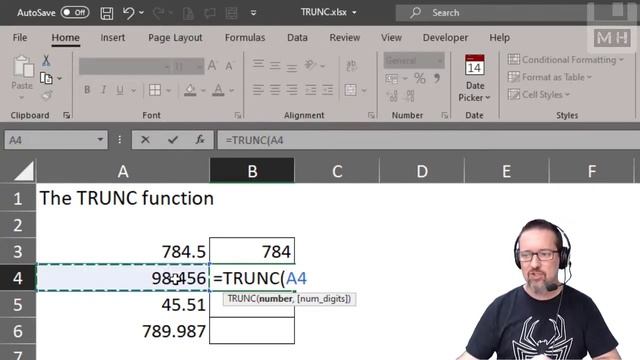Open Cell Styles menu
The width and height of the screenshot is (640, 360).
(539, 94)
